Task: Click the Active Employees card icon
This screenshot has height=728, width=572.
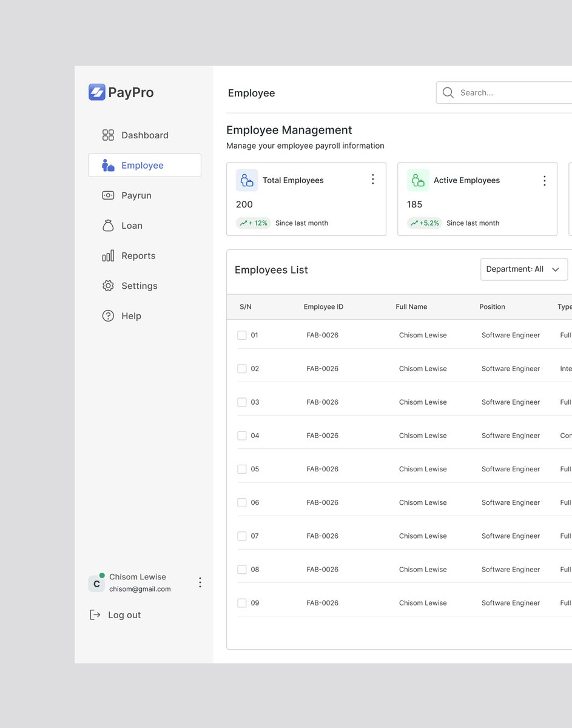Action: click(418, 180)
